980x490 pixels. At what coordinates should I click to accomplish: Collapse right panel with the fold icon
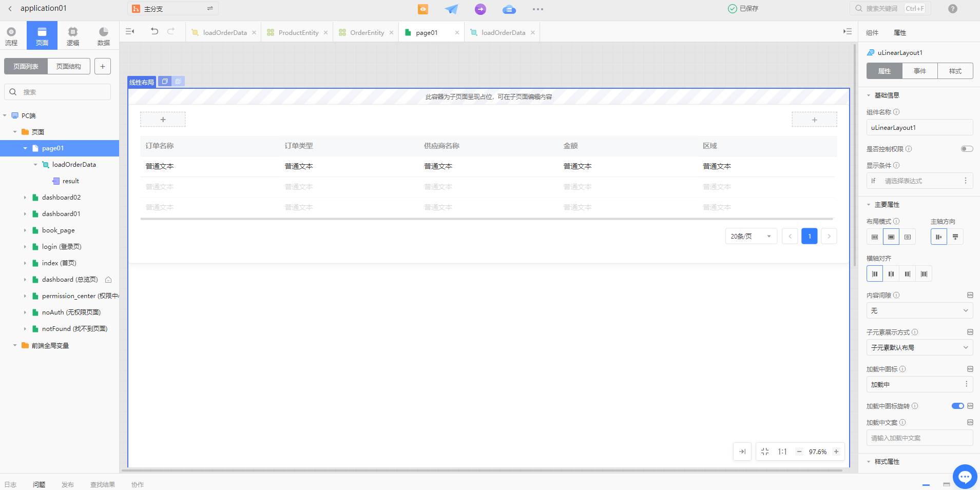click(847, 31)
